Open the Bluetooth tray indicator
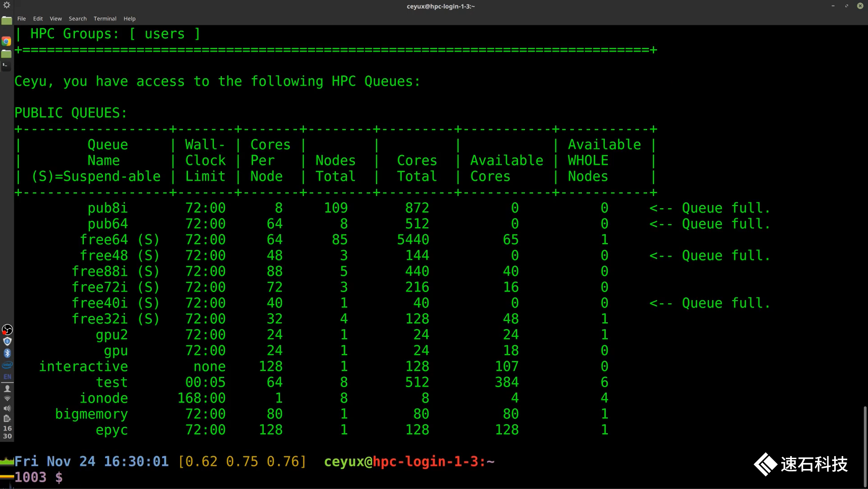The height and width of the screenshot is (489, 868). tap(7, 353)
